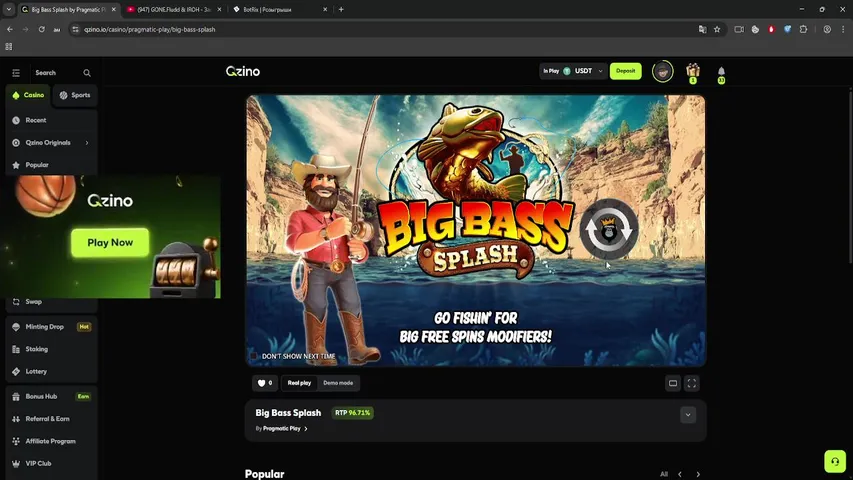The image size is (853, 480).
Task: Check the "Don't show next time" box
Action: [x=255, y=356]
